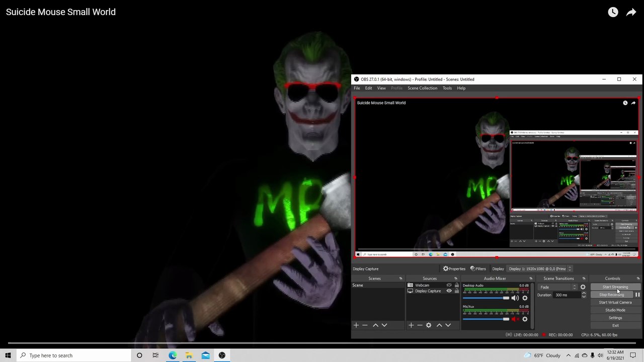
Task: Open the Mail app from taskbar
Action: [205, 355]
